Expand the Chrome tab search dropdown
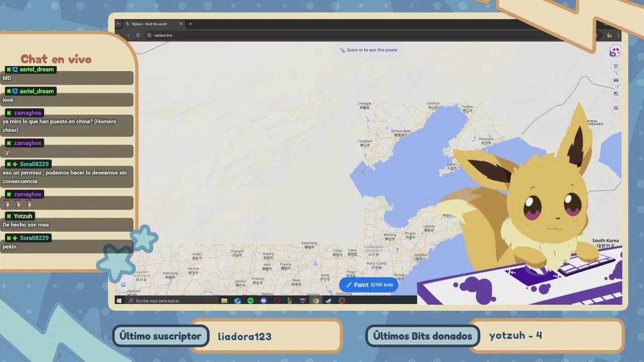The image size is (644, 362). pos(118,24)
